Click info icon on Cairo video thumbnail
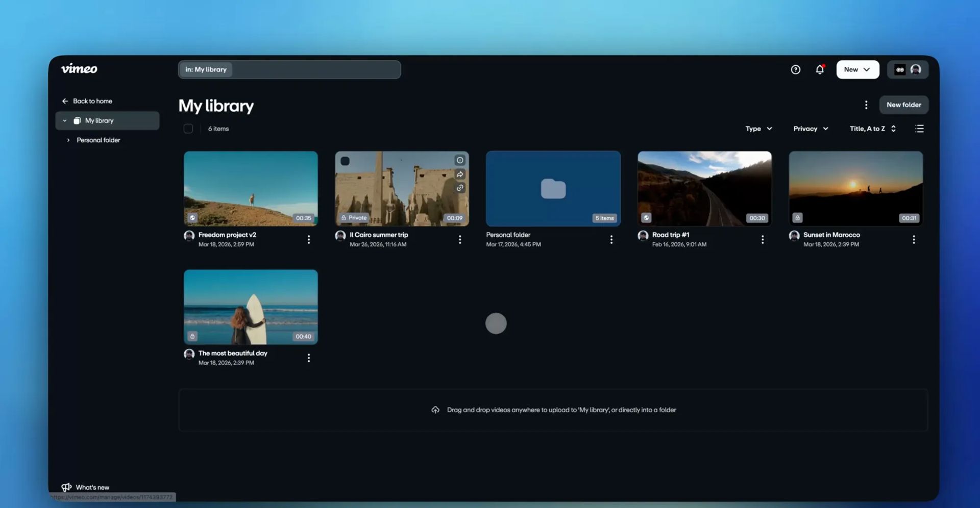 (x=460, y=160)
